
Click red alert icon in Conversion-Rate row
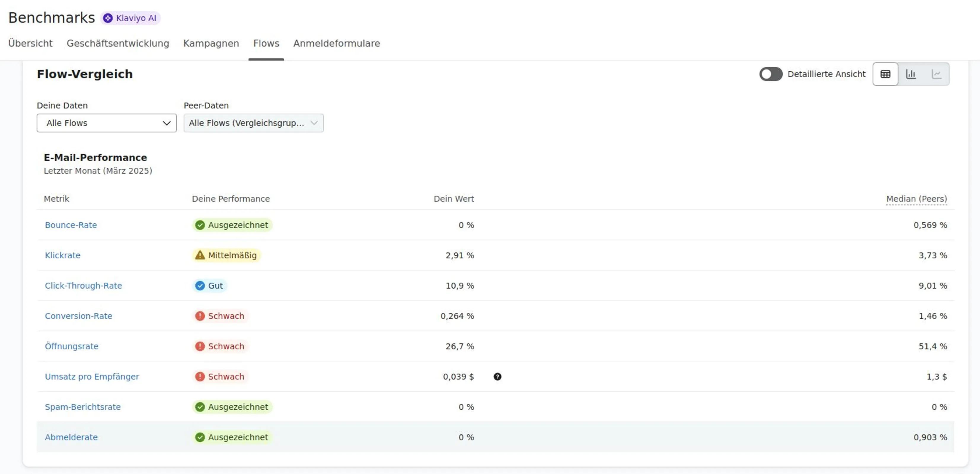point(200,316)
